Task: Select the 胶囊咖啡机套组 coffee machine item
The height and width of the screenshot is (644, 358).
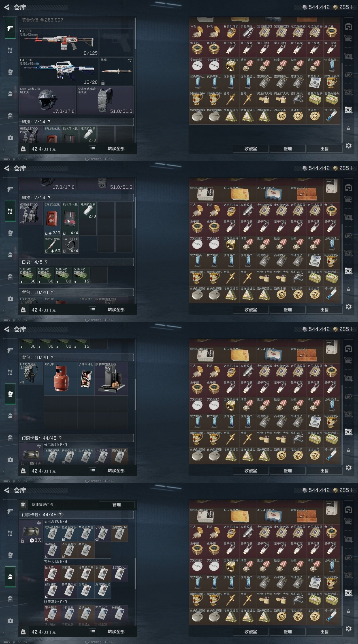Action: [x=111, y=379]
